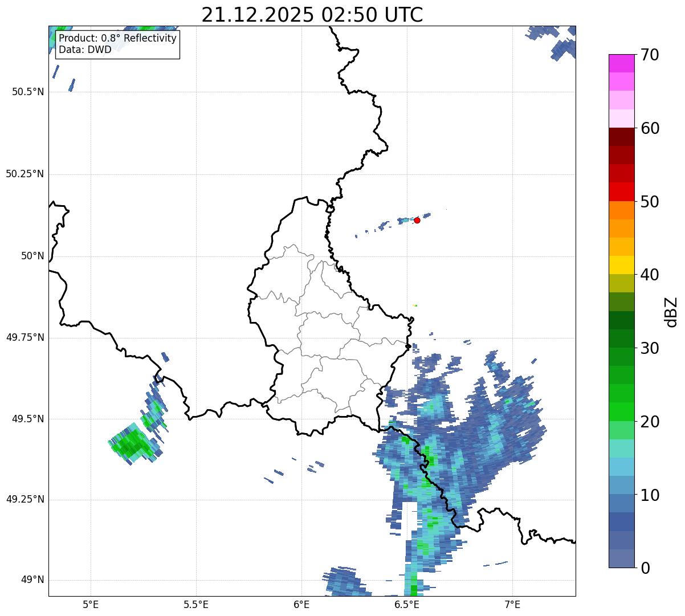Click the colorbar tick value 30
The height and width of the screenshot is (616, 685).
[x=650, y=348]
